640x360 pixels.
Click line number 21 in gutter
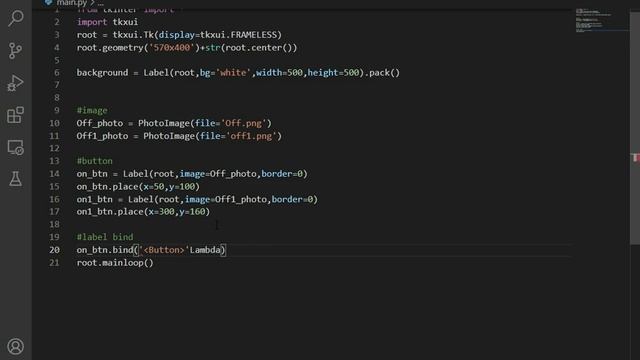(54, 263)
